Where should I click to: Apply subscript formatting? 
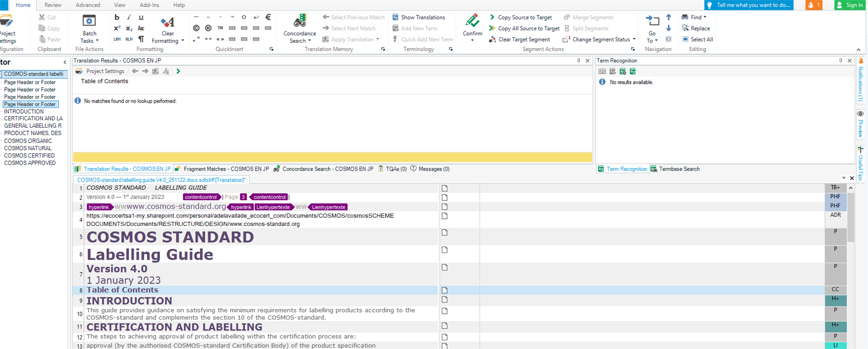coord(129,28)
